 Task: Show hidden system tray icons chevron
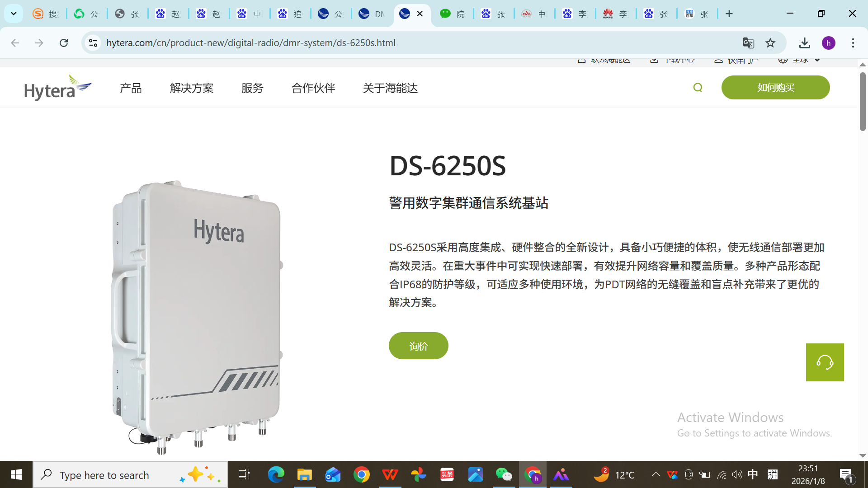click(656, 474)
